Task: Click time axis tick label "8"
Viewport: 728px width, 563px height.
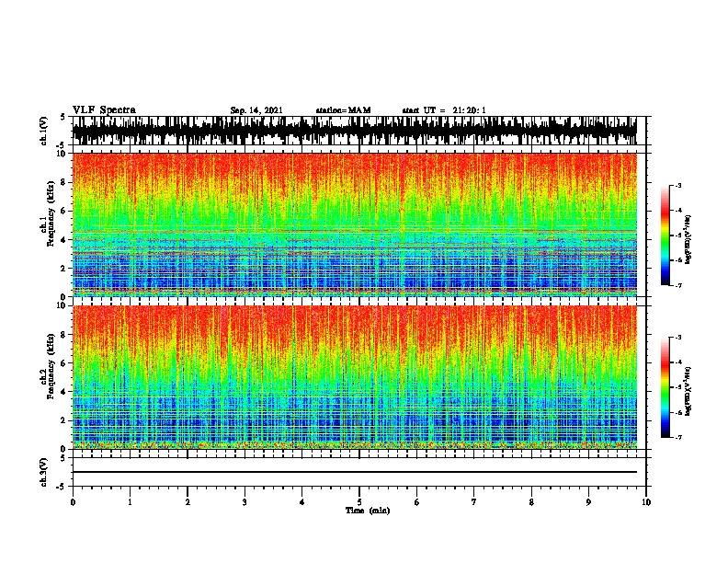Action: click(531, 502)
